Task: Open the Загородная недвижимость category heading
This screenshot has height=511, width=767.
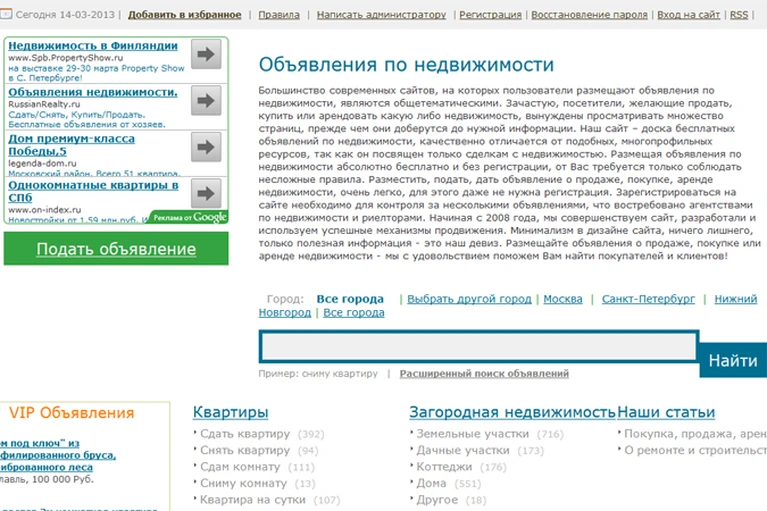Action: click(512, 412)
